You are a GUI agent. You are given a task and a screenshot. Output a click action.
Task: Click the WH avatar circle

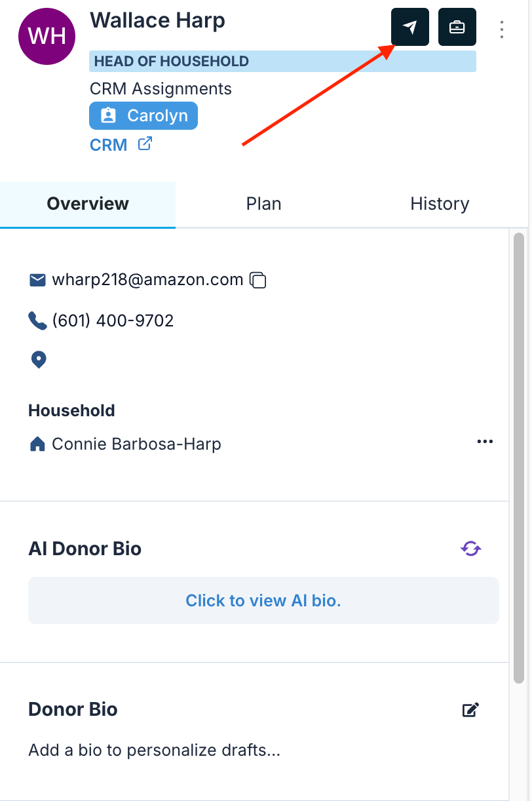(x=48, y=36)
